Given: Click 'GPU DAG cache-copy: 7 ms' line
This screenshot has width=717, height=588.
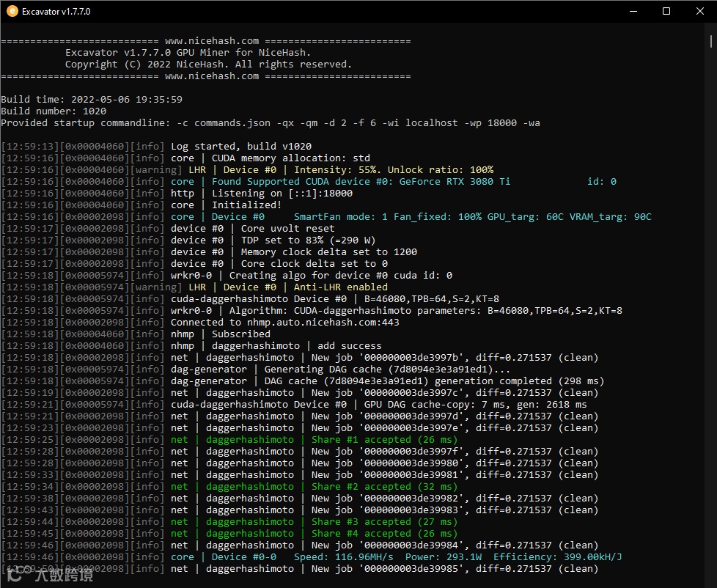Looking at the screenshot, I should point(294,405).
